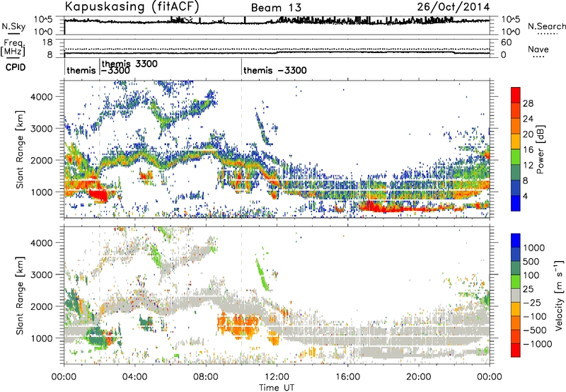
Task: Pick the yellow 16–20 dB Power colorbar segment
Action: point(516,142)
